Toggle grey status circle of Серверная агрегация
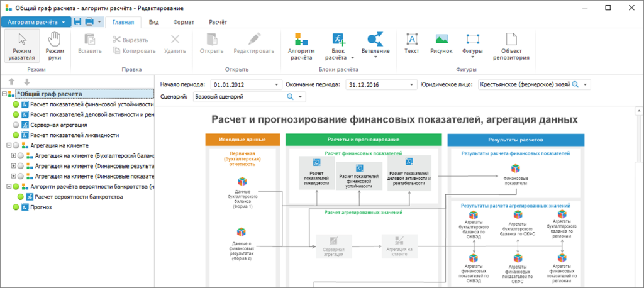Screen dimensions: 644x288 [16, 125]
